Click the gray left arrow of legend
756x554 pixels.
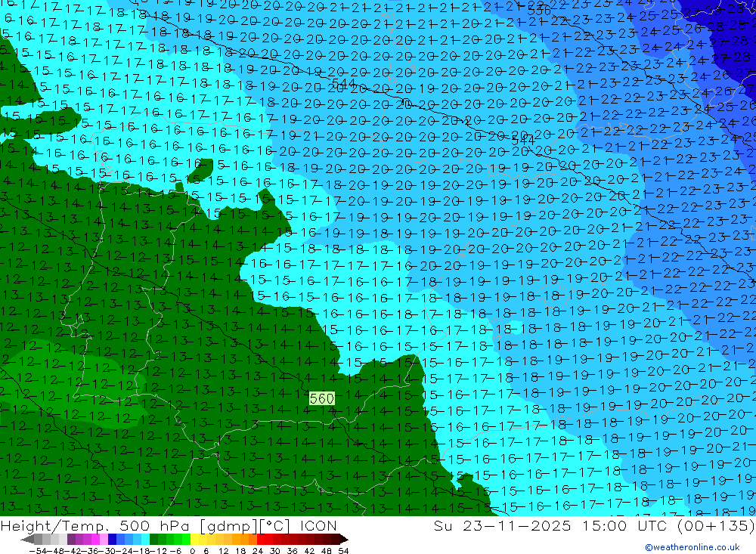click(27, 539)
